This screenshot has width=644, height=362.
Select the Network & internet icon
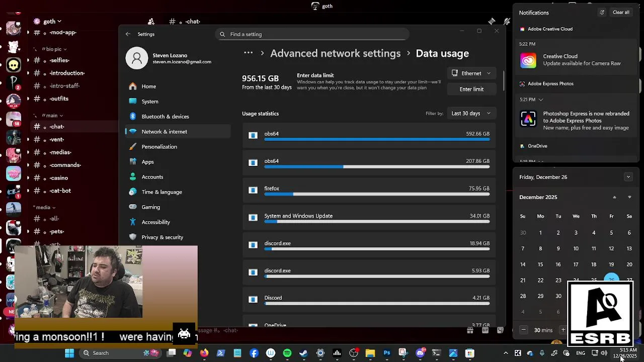point(132,132)
